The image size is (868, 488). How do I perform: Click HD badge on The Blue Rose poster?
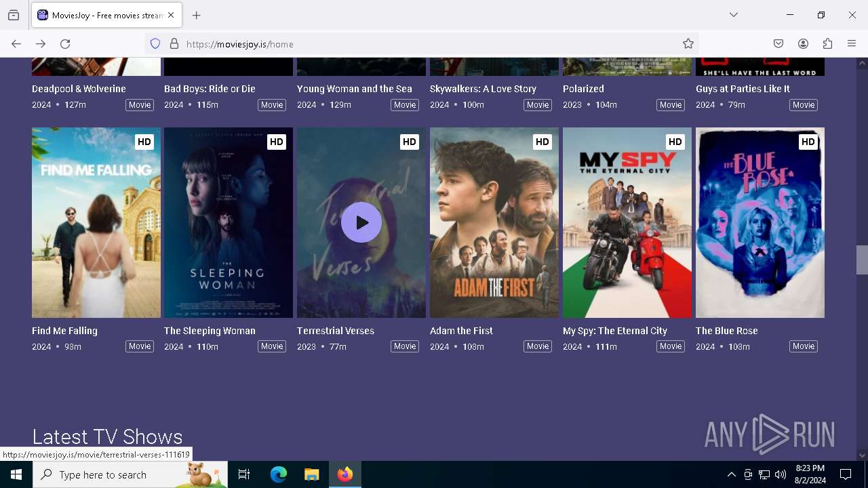[808, 142]
